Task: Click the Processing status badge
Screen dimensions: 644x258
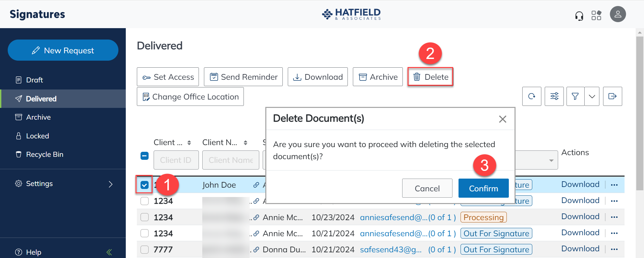Action: click(x=483, y=217)
